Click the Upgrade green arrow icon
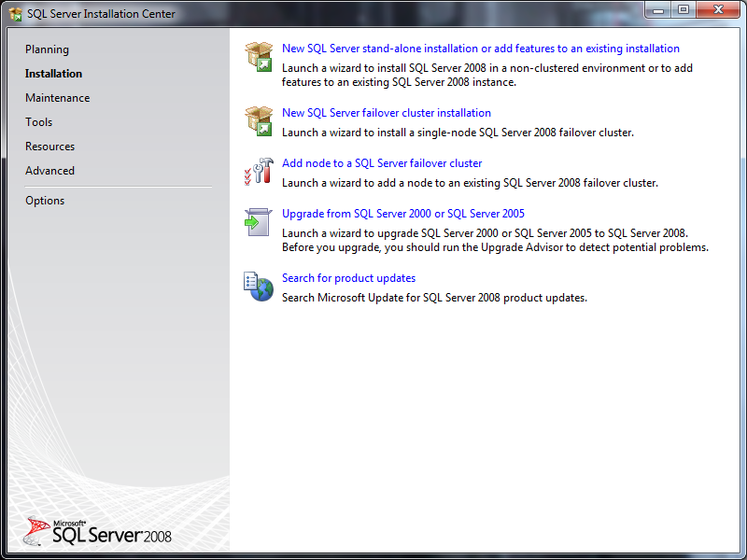The height and width of the screenshot is (560, 747). (259, 222)
